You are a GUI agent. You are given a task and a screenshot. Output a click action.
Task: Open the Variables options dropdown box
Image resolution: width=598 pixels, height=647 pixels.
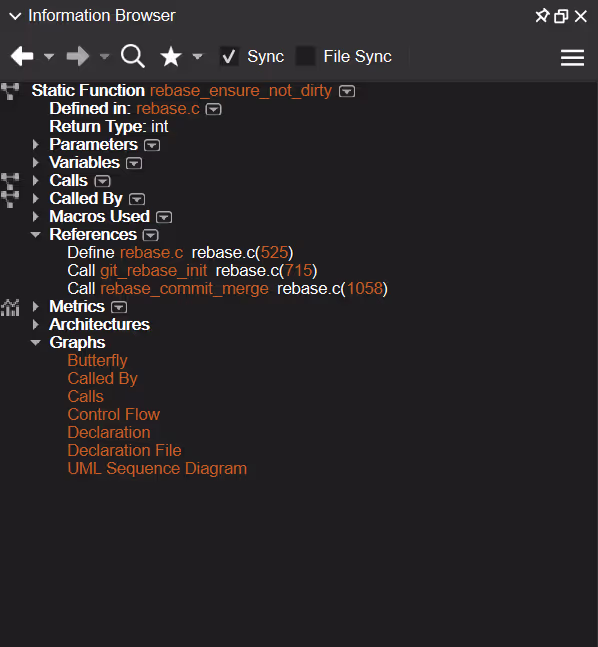[134, 163]
